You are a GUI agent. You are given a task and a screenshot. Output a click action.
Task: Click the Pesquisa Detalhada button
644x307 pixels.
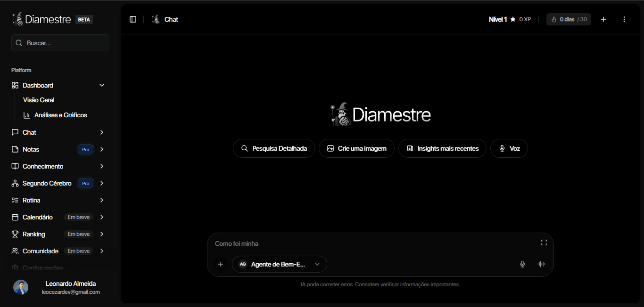pos(274,148)
